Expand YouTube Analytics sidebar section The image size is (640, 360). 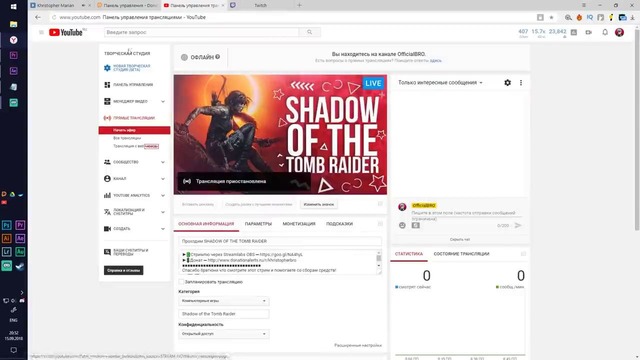point(163,196)
